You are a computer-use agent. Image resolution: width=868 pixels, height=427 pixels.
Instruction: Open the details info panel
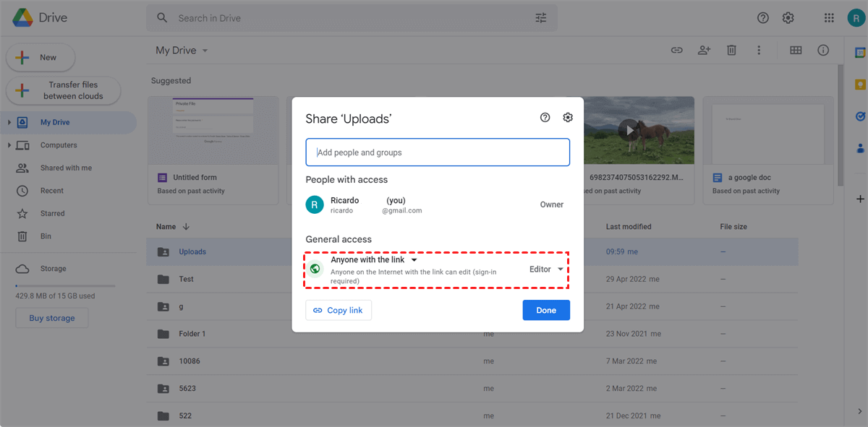(822, 50)
